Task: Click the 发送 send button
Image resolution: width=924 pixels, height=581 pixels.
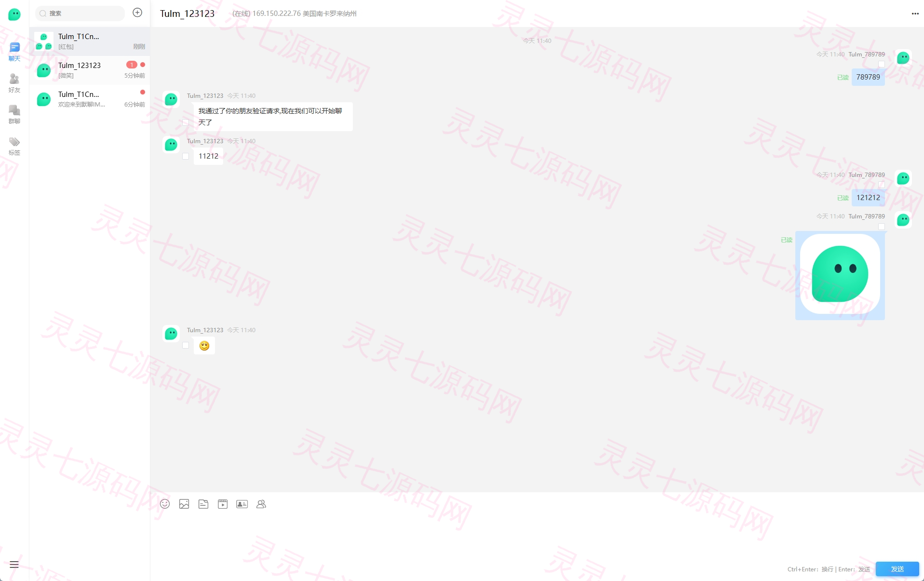Action: (897, 569)
